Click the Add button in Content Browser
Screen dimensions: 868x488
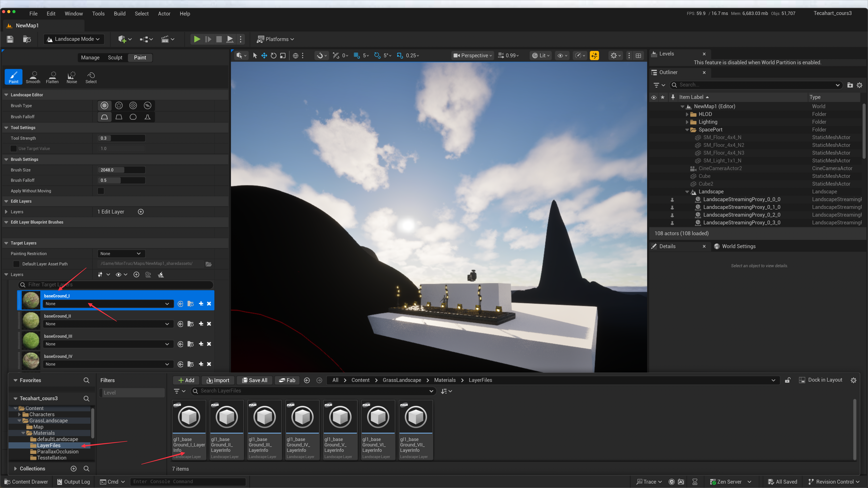pos(186,380)
